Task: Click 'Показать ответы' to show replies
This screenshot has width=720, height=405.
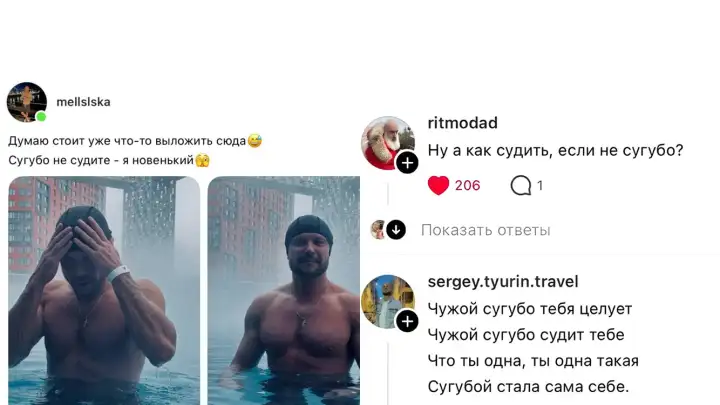Action: pos(485,230)
